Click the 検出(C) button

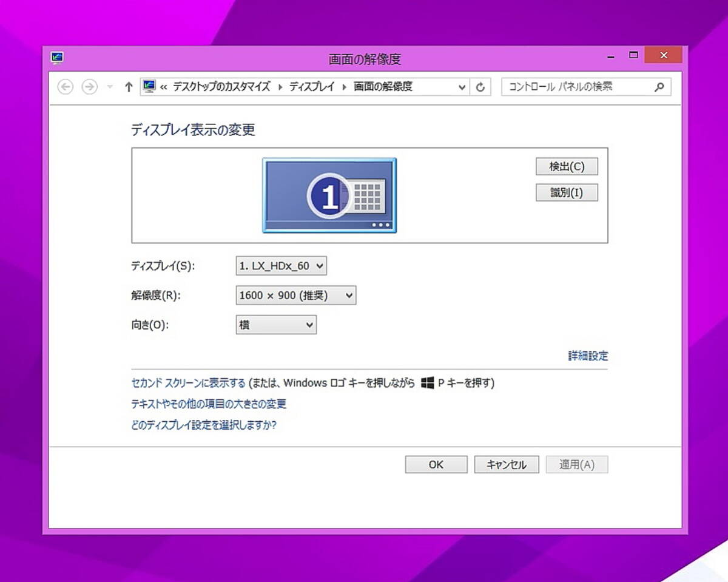pyautogui.click(x=567, y=166)
